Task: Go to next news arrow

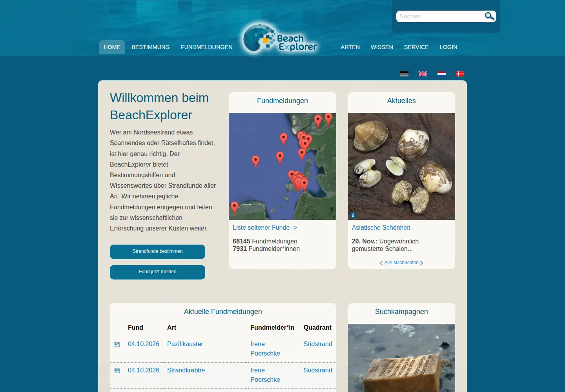Action: click(x=422, y=263)
